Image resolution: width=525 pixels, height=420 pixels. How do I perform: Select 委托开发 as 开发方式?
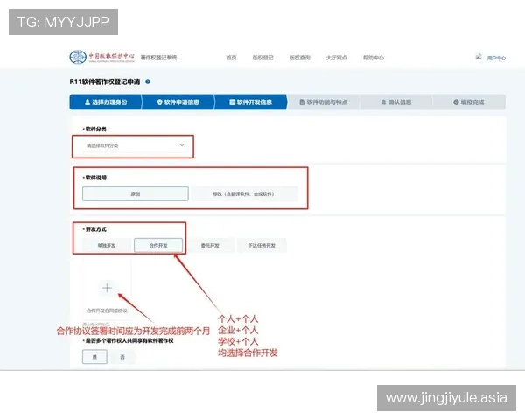pyautogui.click(x=210, y=246)
